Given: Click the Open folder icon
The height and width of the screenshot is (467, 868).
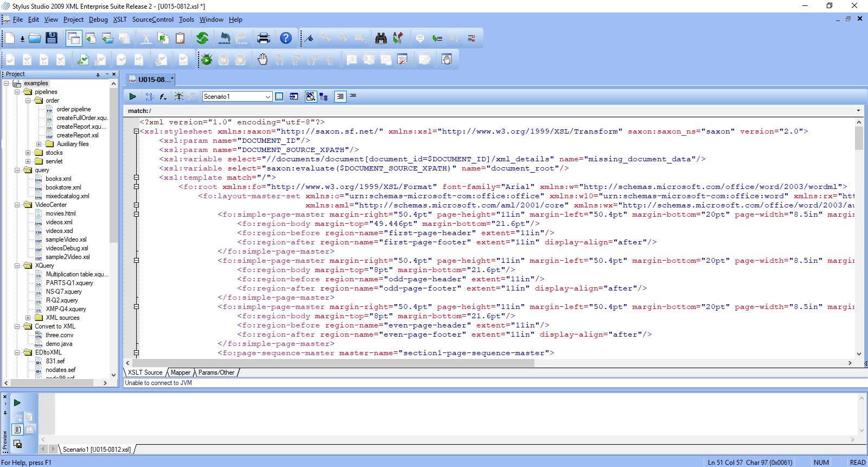Looking at the screenshot, I should 35,38.
